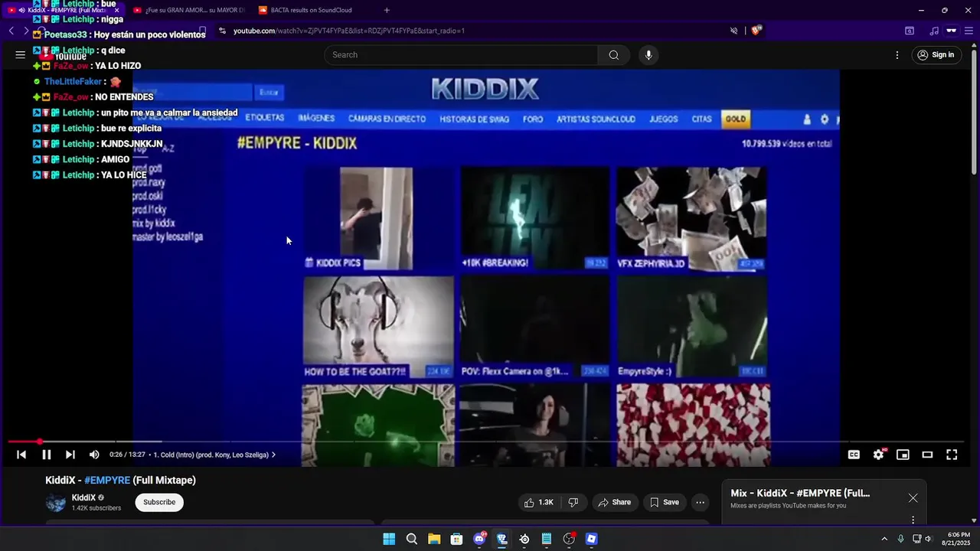Viewport: 980px width, 551px height.
Task: Open Discord from the taskbar
Action: tap(479, 539)
